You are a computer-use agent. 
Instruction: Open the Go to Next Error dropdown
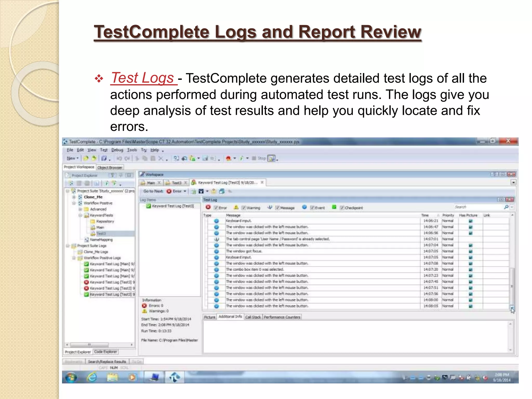(x=185, y=191)
